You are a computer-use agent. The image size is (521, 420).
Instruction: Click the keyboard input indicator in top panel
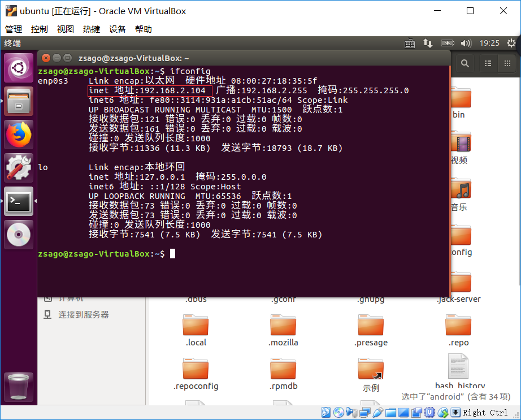pos(409,43)
